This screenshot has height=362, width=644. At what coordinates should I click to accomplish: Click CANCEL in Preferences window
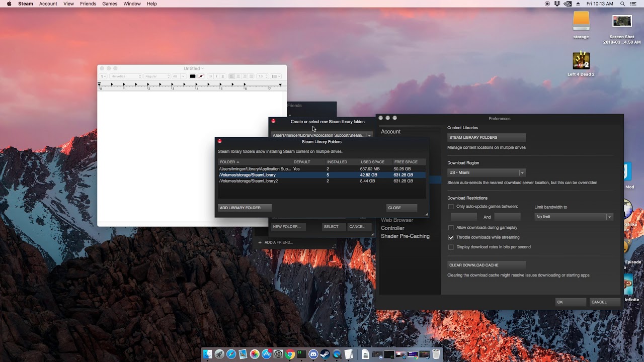605,302
